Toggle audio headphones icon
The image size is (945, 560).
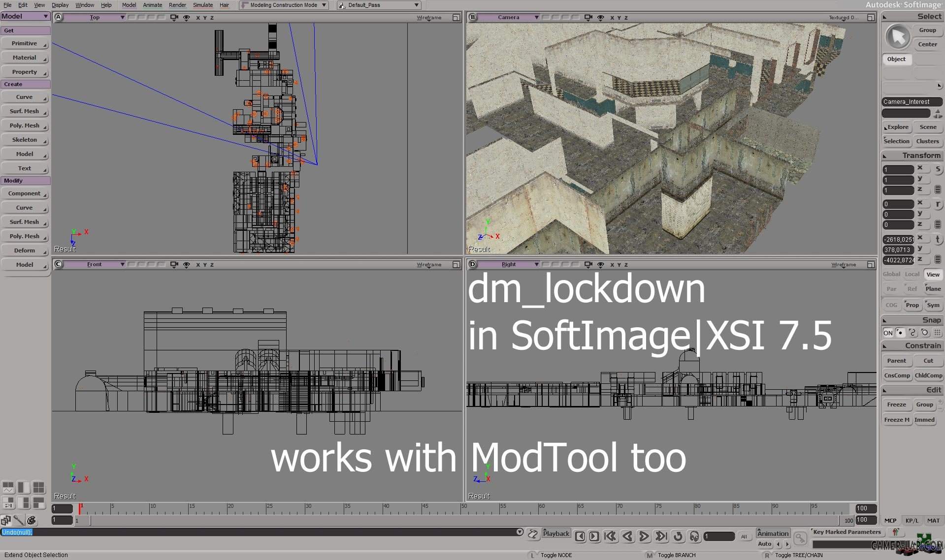pos(694,536)
